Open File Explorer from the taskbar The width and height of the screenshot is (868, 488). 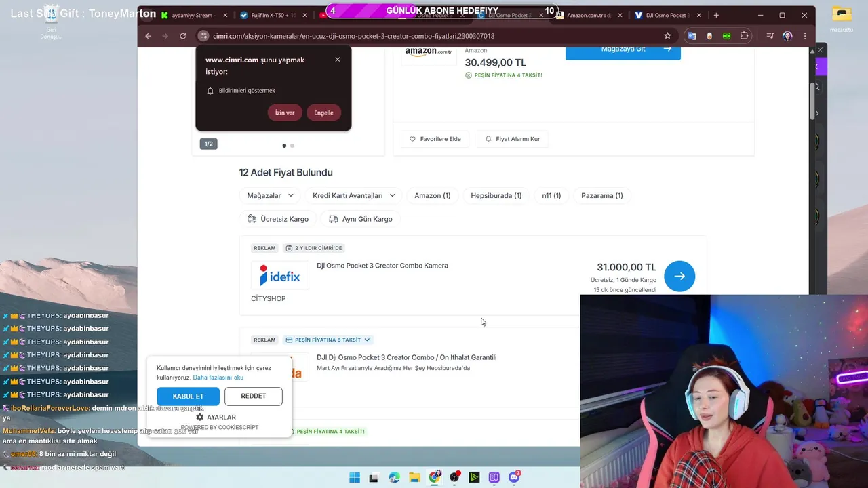pos(414,477)
